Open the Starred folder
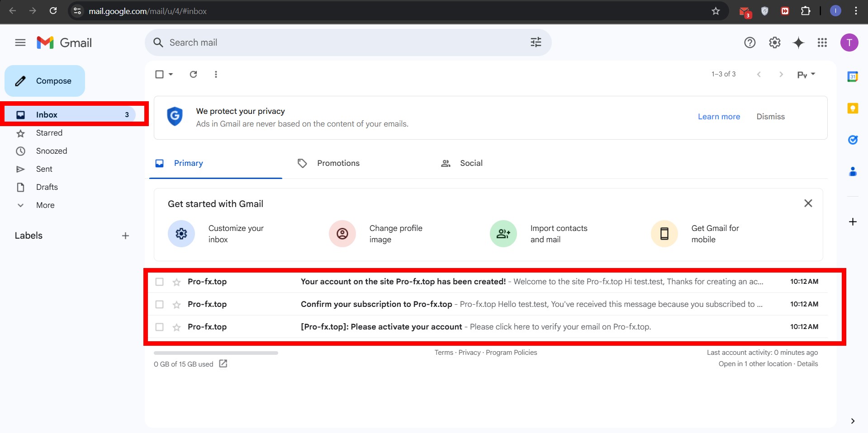This screenshot has height=433, width=868. pos(49,133)
